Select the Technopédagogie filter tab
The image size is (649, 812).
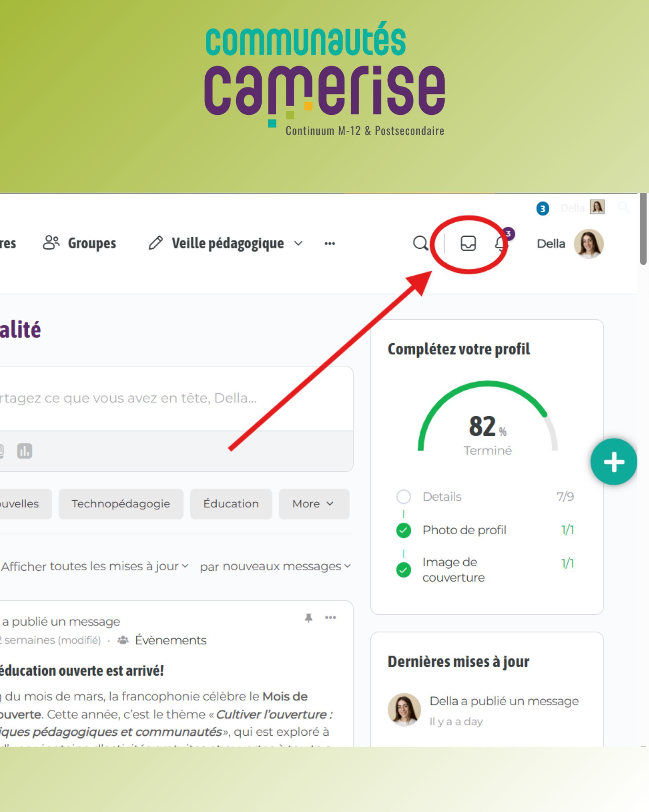pyautogui.click(x=121, y=504)
